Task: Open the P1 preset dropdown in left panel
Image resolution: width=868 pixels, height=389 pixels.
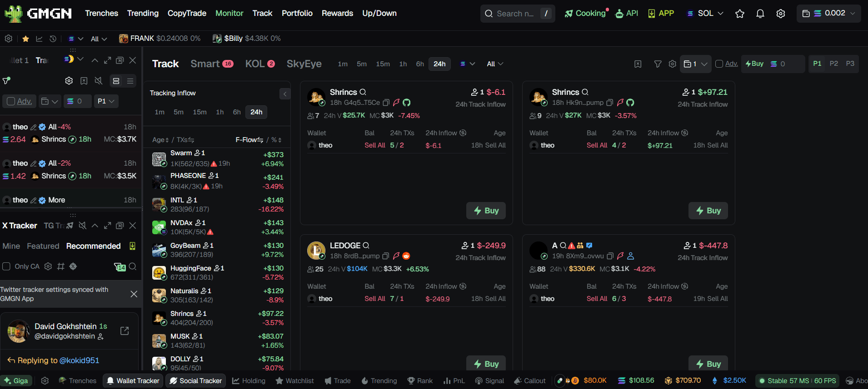Action: 106,101
